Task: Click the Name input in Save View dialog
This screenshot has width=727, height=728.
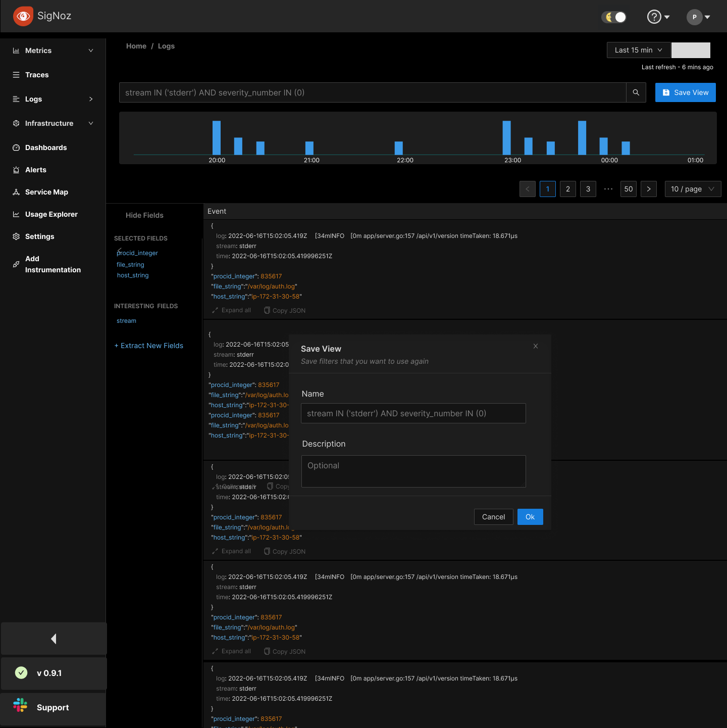Action: click(413, 413)
